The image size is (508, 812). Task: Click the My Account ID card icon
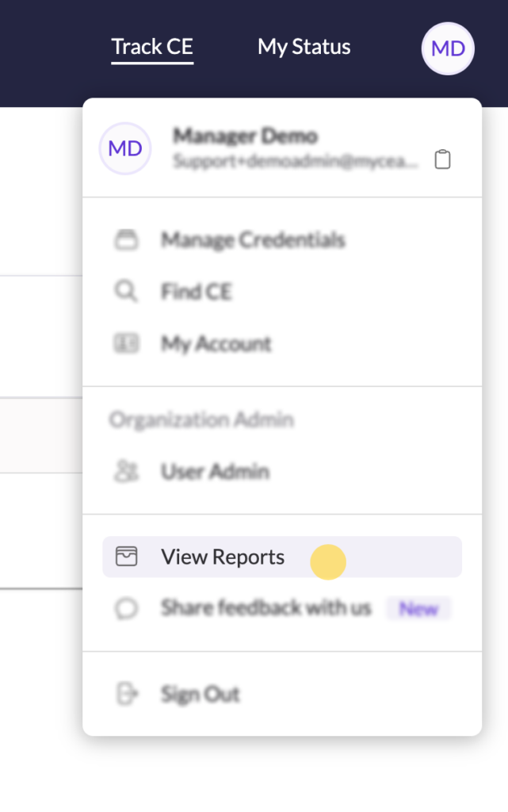[127, 343]
